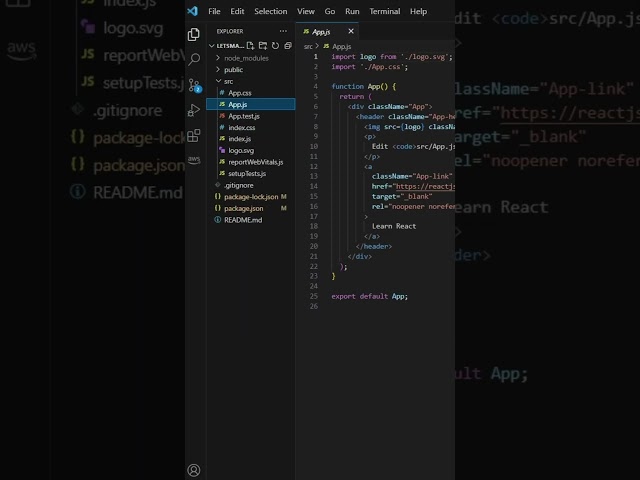Screen dimensions: 640x480
Task: Open the Selection menu
Action: 271,11
